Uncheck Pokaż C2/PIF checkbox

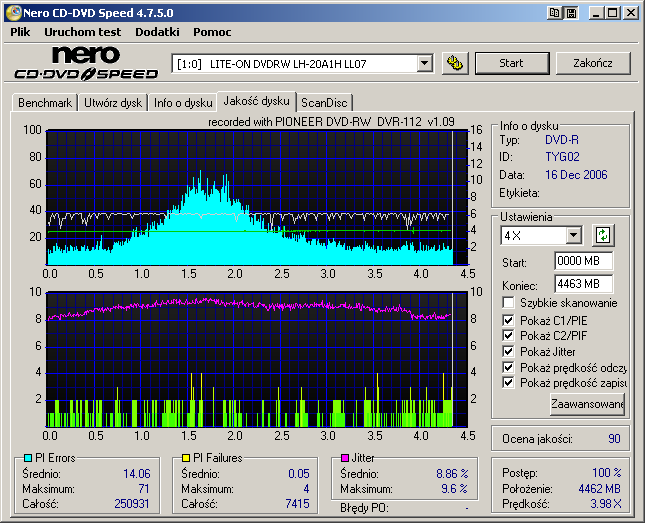click(x=508, y=335)
